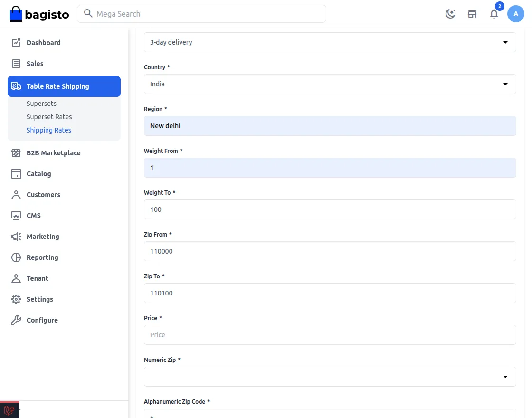This screenshot has width=532, height=418.
Task: Open the storefront shop icon
Action: tap(472, 14)
